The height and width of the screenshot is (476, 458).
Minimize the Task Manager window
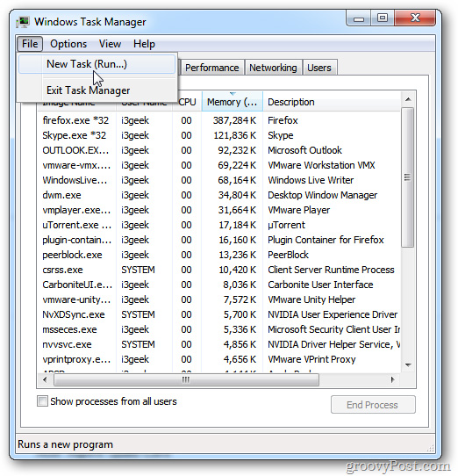[x=359, y=18]
